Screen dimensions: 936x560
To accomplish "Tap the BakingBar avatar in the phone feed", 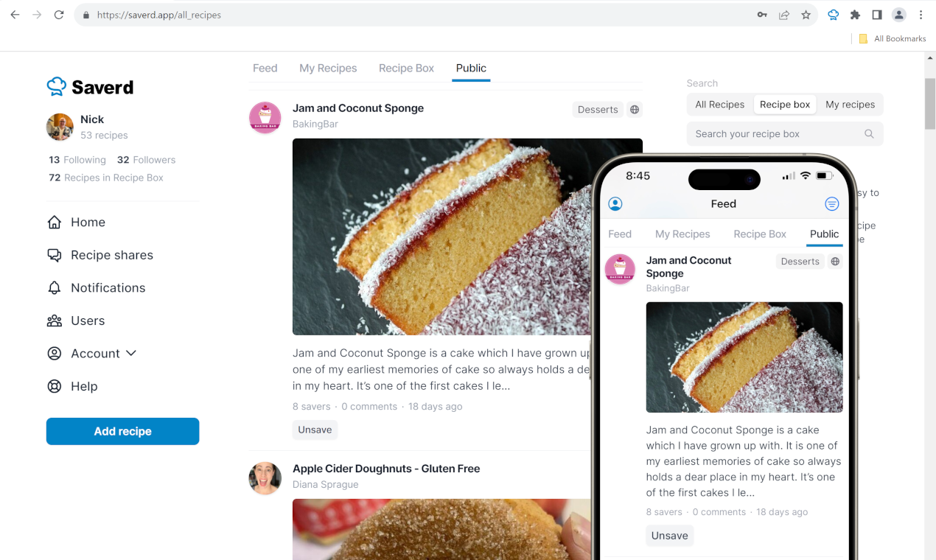I will coord(620,269).
